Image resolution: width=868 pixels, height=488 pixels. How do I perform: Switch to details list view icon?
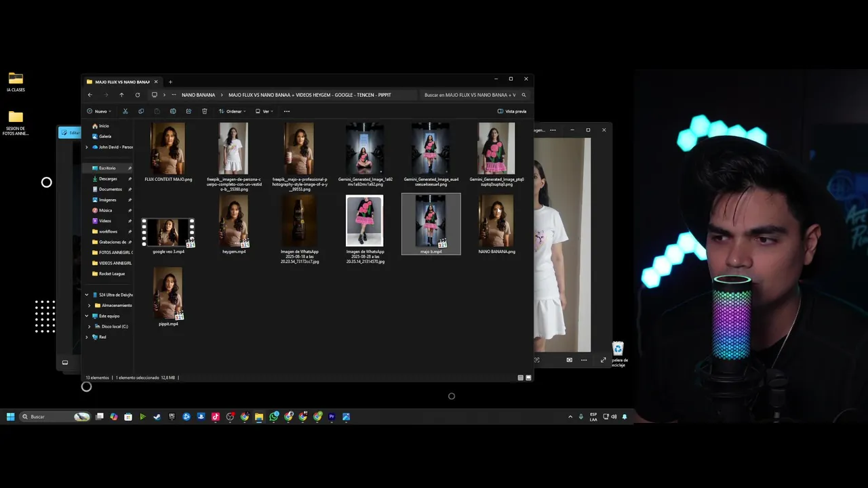pyautogui.click(x=521, y=378)
